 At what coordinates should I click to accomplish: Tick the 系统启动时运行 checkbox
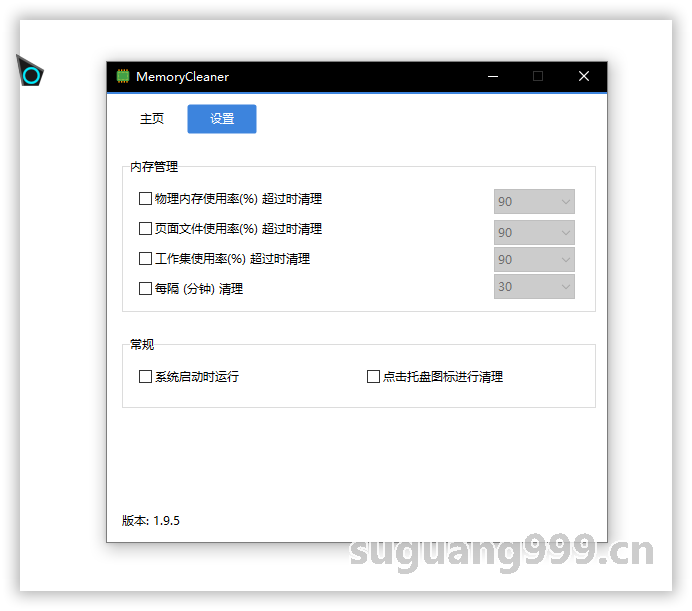[x=146, y=377]
